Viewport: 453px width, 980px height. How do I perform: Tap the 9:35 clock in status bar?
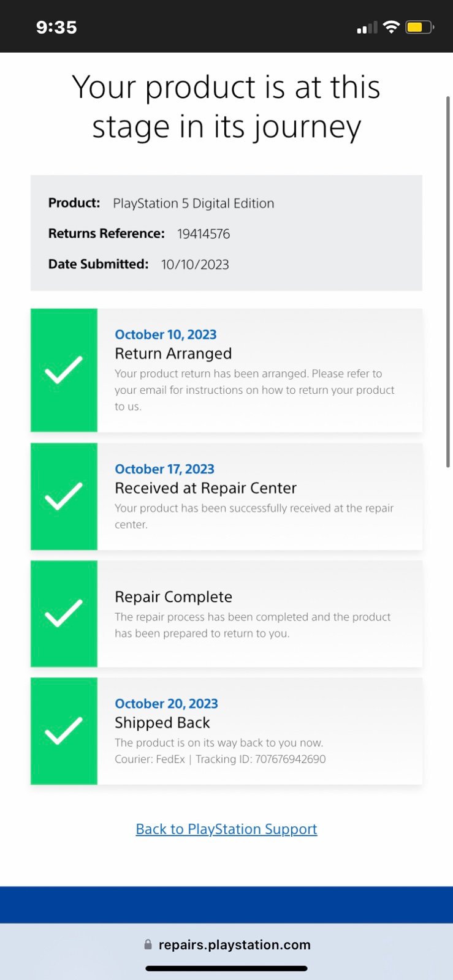(x=56, y=28)
